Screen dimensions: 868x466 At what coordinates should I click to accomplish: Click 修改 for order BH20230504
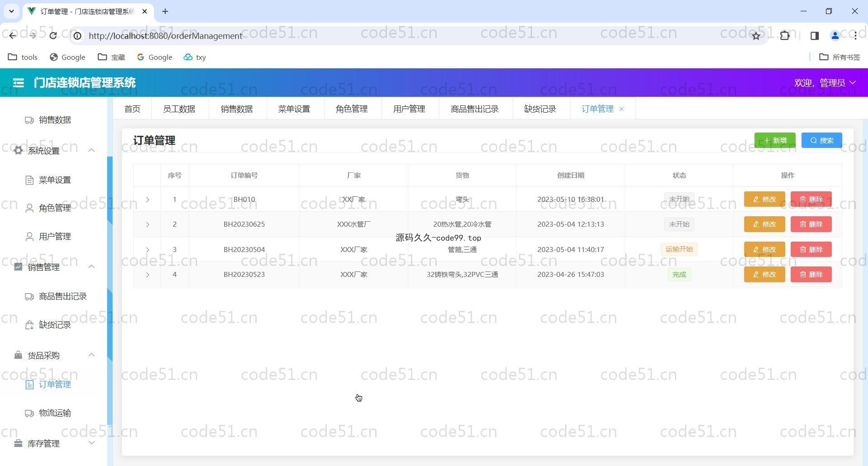tap(764, 249)
